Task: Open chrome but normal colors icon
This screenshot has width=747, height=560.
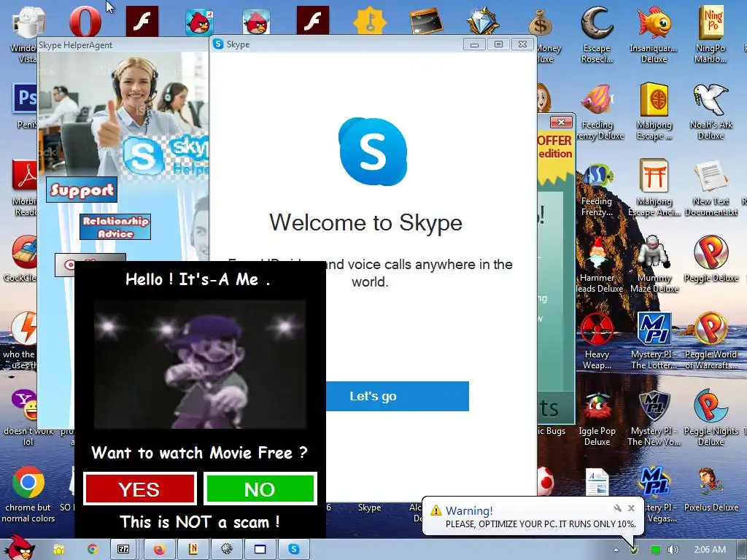Action: pyautogui.click(x=28, y=482)
